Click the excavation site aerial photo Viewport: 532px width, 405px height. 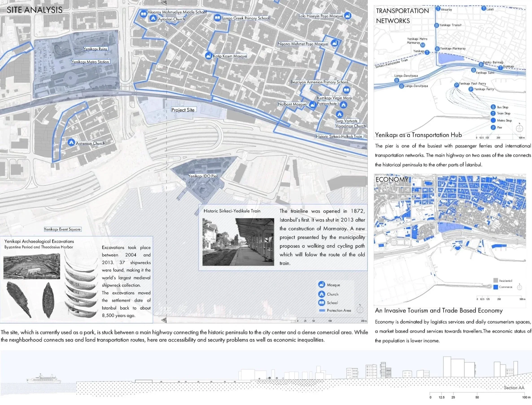[x=32, y=266]
